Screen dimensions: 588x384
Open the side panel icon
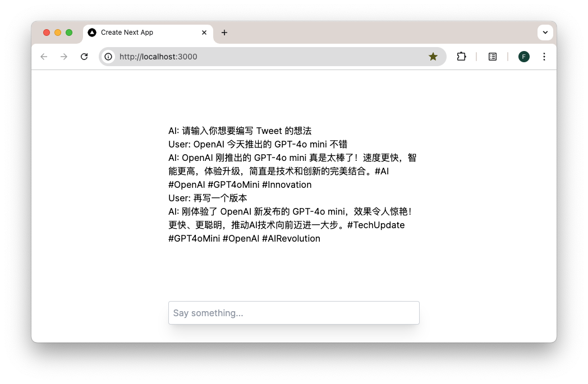point(493,57)
